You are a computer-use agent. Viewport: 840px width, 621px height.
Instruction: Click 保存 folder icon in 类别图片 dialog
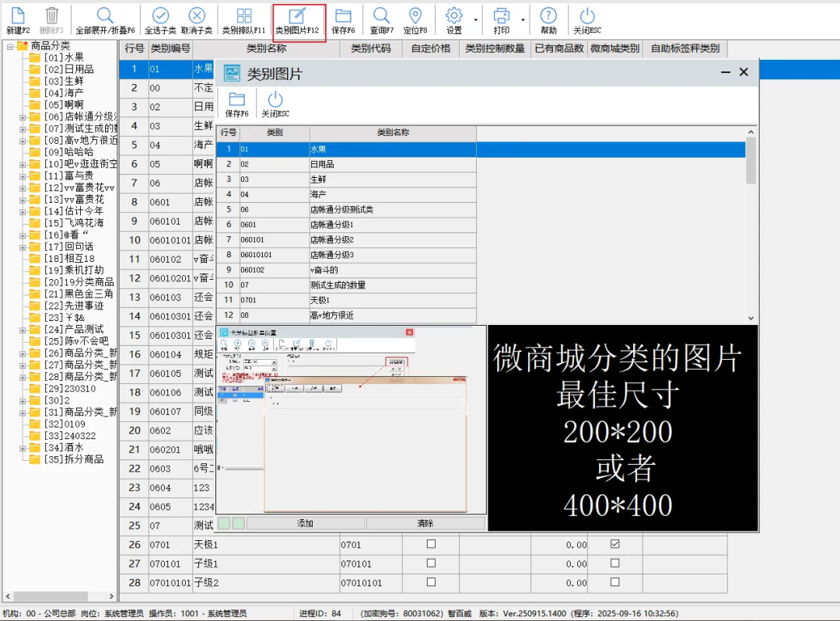[236, 99]
